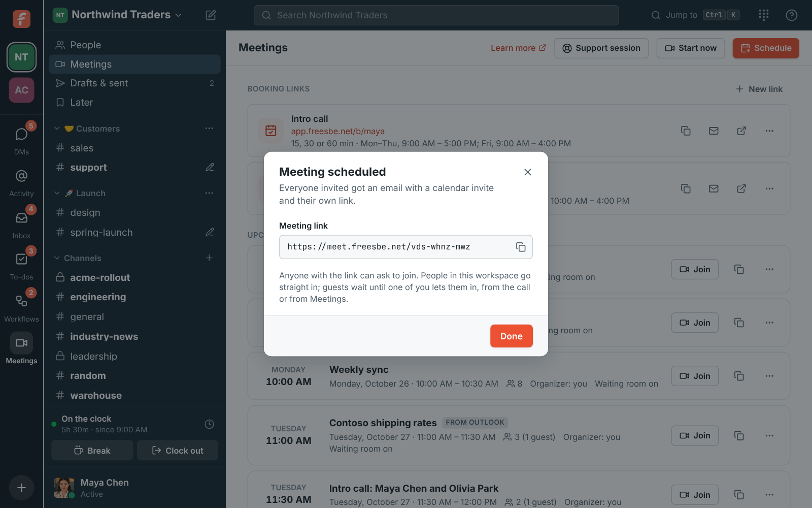Open Drafts & sent

tap(134, 83)
